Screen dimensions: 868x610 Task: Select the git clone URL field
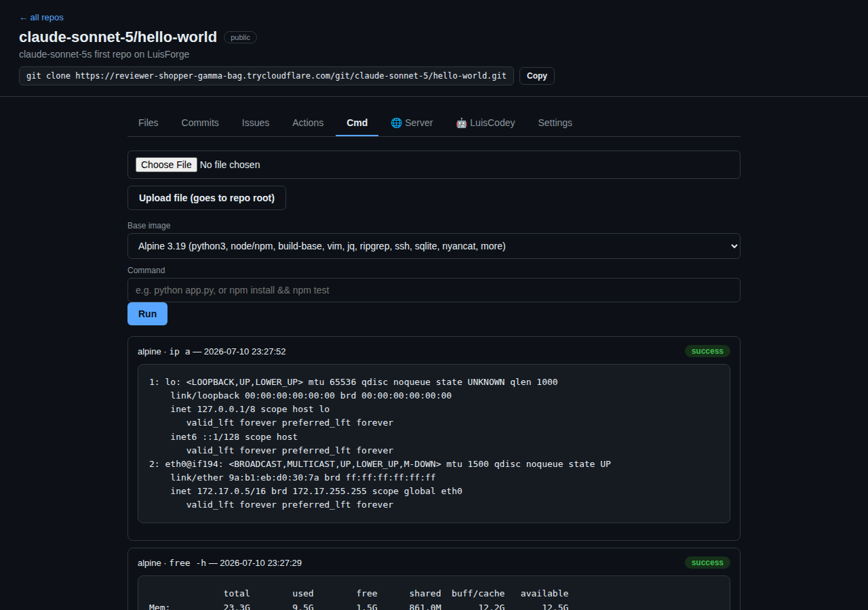tap(267, 76)
